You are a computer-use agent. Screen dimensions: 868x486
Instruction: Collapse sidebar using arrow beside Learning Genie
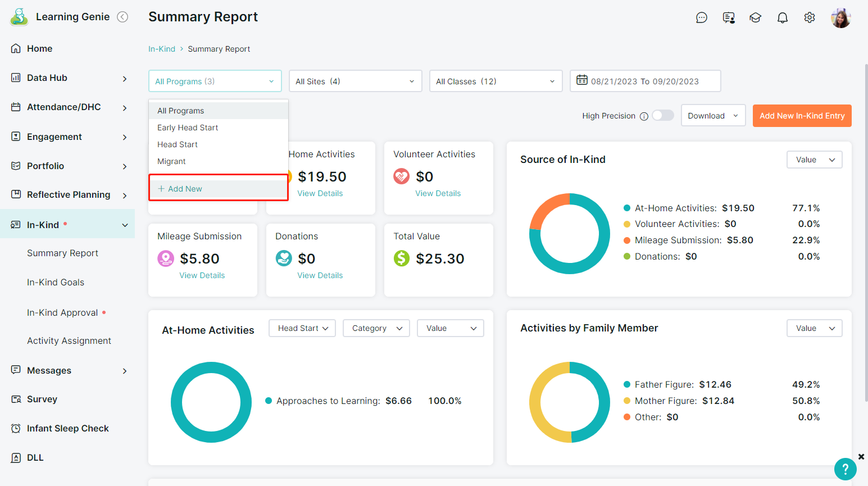(122, 17)
